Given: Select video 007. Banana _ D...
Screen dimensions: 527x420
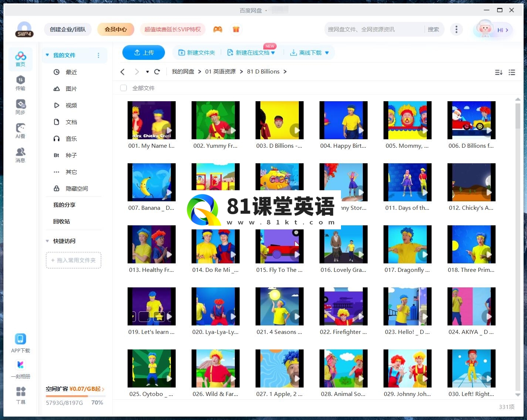Looking at the screenshot, I should (x=152, y=182).
